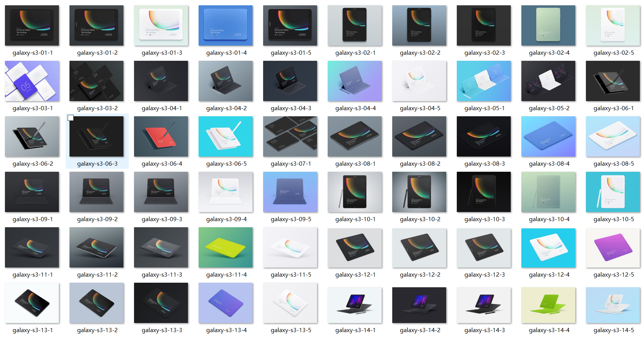Open the purple tablet galaxy-s3-12-5 thumbnail
The image size is (644, 342).
[613, 247]
